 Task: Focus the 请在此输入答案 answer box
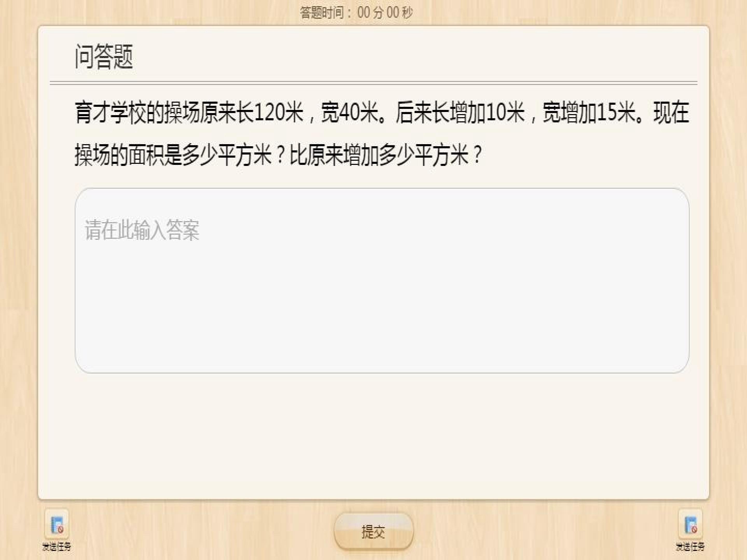(382, 281)
